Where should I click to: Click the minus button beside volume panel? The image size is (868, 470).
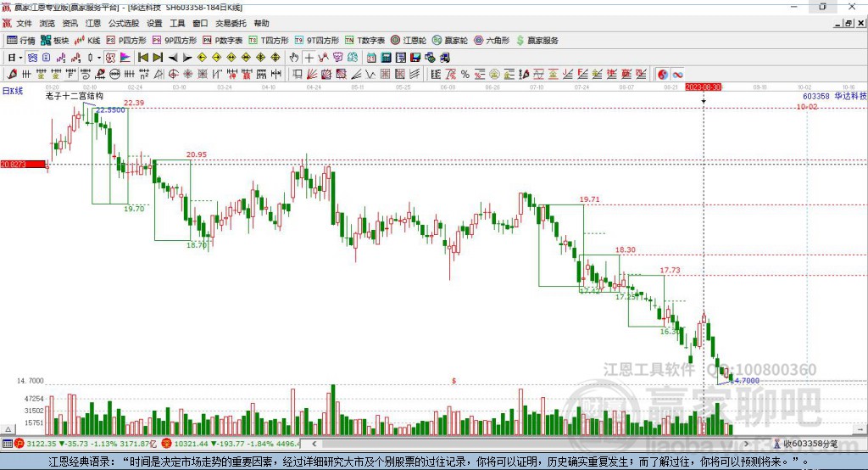(860, 429)
